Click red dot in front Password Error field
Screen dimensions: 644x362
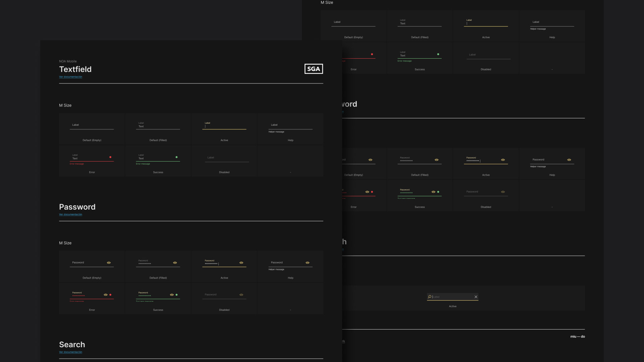tap(110, 295)
